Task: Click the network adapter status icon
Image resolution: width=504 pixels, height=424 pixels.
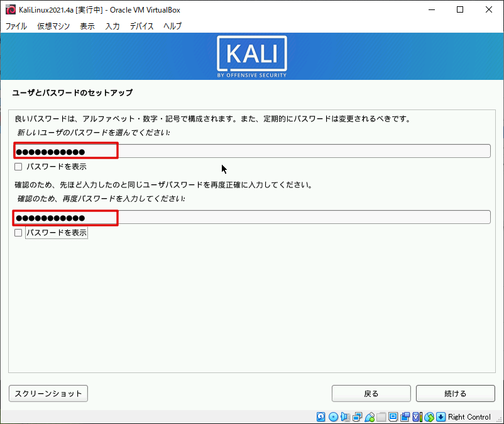Action: [357, 417]
